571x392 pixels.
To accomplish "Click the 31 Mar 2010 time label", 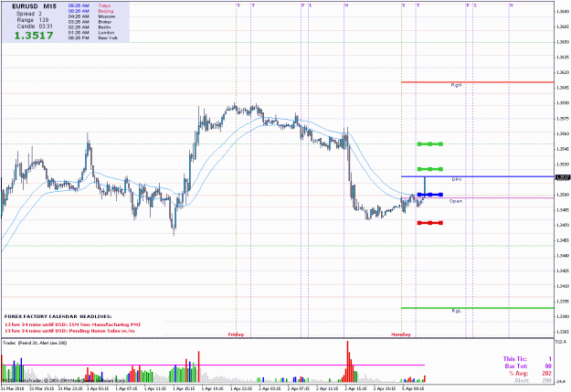I will tap(13, 388).
